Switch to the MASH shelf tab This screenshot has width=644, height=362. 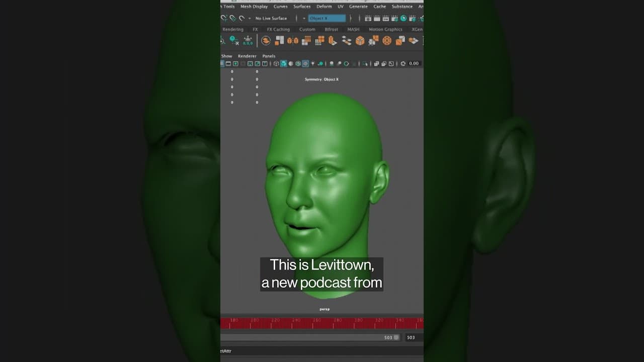(x=353, y=30)
